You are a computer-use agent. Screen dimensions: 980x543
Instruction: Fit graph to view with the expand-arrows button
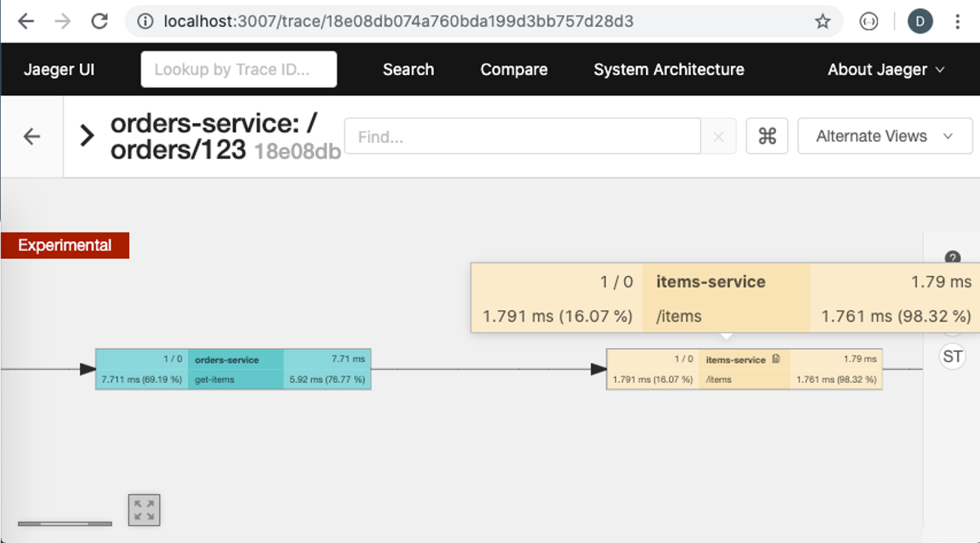[145, 510]
